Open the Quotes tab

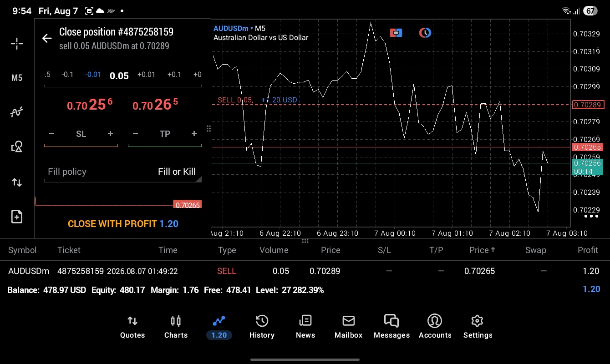(x=132, y=327)
